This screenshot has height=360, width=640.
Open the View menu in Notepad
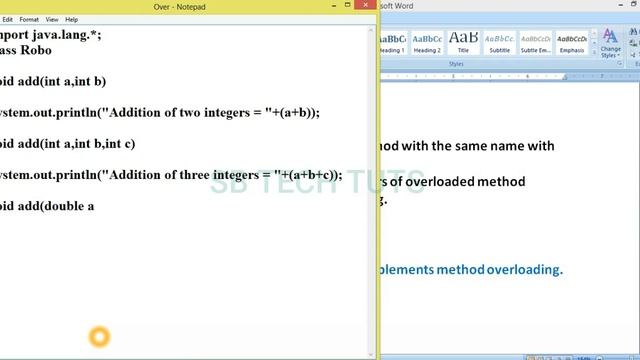(x=52, y=20)
